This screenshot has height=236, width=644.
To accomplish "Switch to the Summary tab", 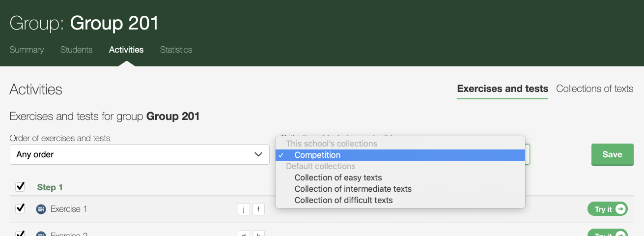I will [27, 50].
